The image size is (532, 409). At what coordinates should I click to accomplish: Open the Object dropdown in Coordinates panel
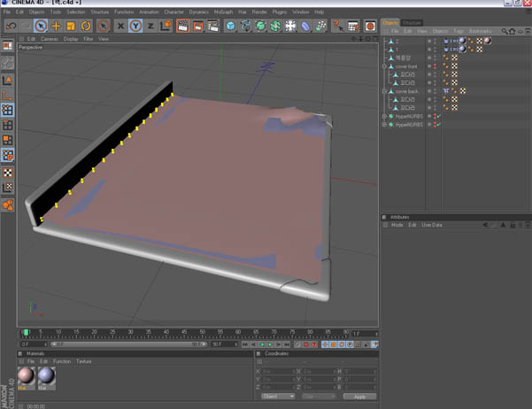pyautogui.click(x=278, y=397)
